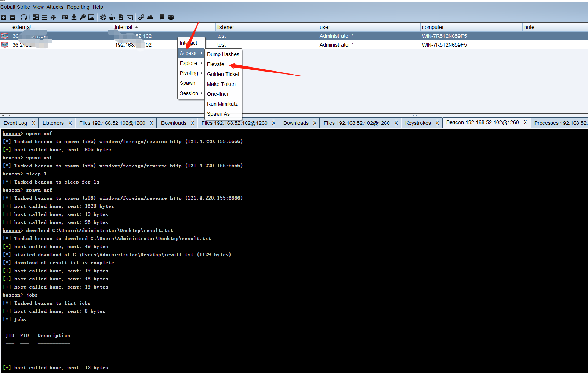
Task: Open the Reporting menu
Action: click(78, 7)
